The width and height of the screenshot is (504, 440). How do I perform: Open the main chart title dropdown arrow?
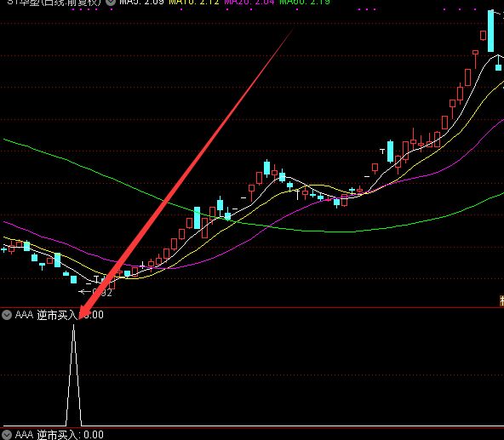(x=111, y=3)
